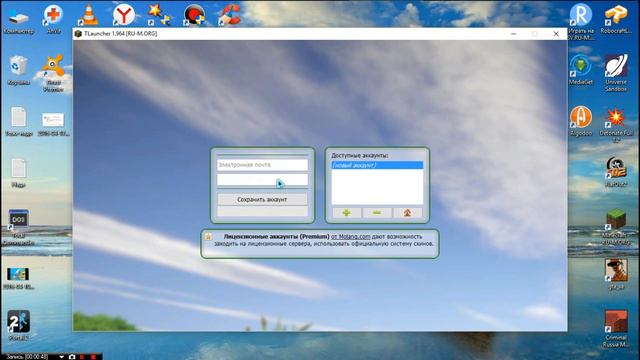Launch Criminal Russia desktop shortcut
Viewport: 640px width, 360px height.
tap(616, 329)
